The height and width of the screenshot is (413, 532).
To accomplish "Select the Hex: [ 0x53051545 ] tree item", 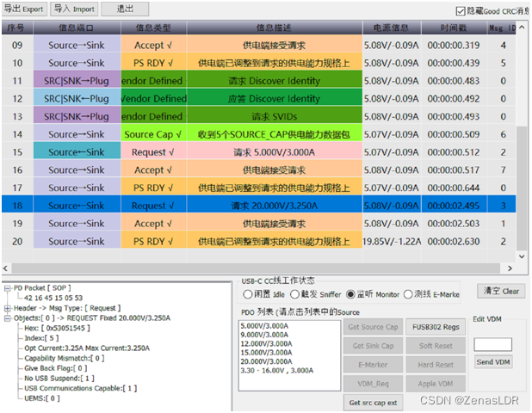I will [x=57, y=328].
